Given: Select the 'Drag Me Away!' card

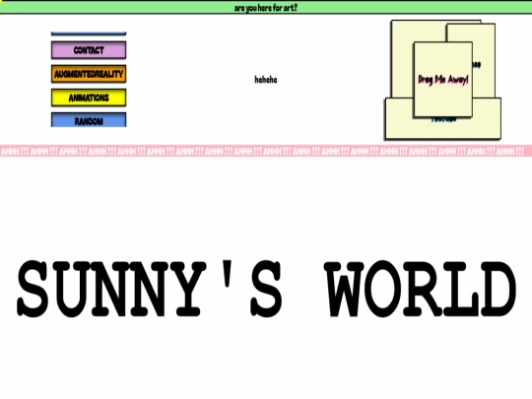Looking at the screenshot, I should pyautogui.click(x=442, y=80).
